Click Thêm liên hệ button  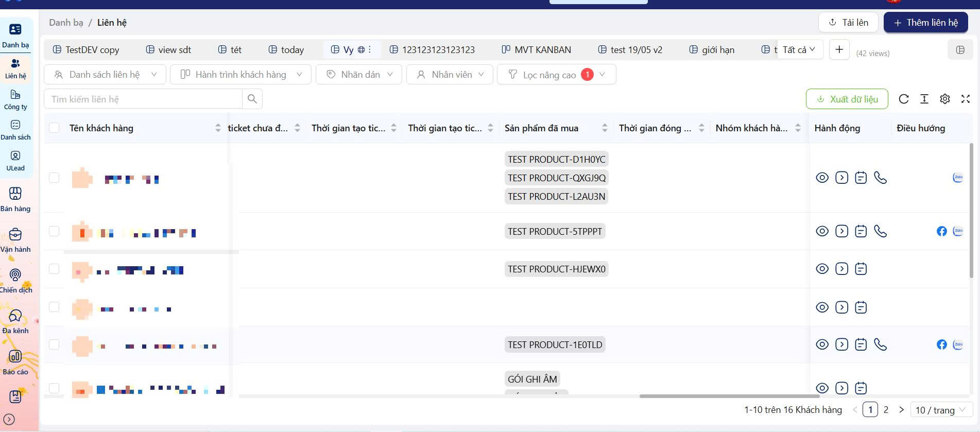[926, 22]
